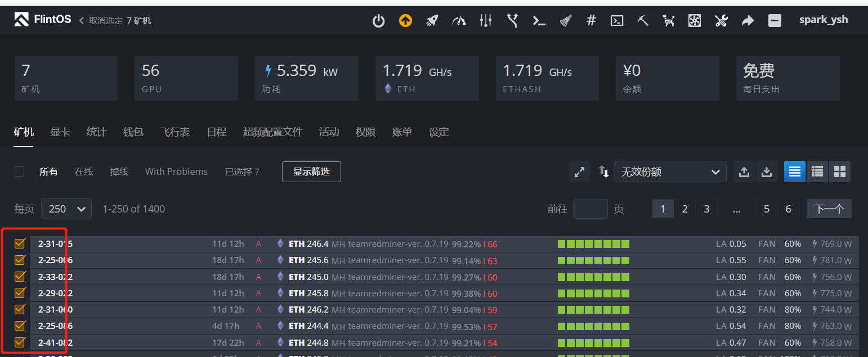The image size is (868, 357).
Task: Open the overclock speedometer icon
Action: click(x=459, y=20)
